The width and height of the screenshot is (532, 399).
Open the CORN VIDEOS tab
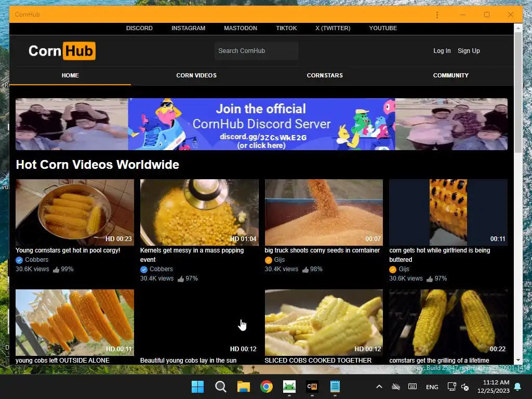click(196, 75)
